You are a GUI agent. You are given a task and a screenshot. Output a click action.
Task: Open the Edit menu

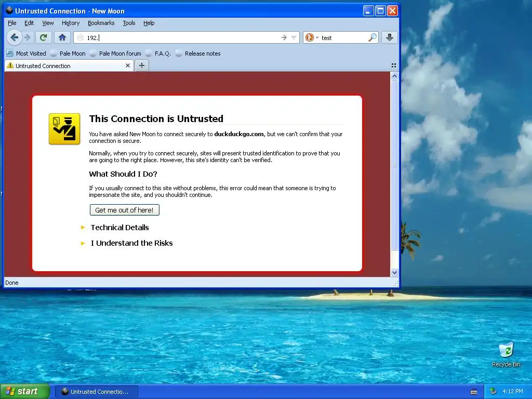29,23
